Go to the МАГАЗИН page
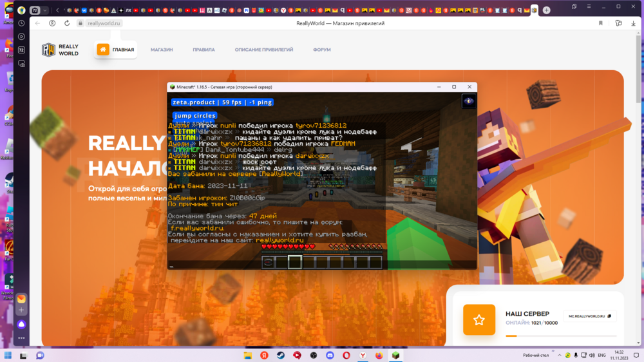This screenshot has height=362, width=644. coord(162,50)
